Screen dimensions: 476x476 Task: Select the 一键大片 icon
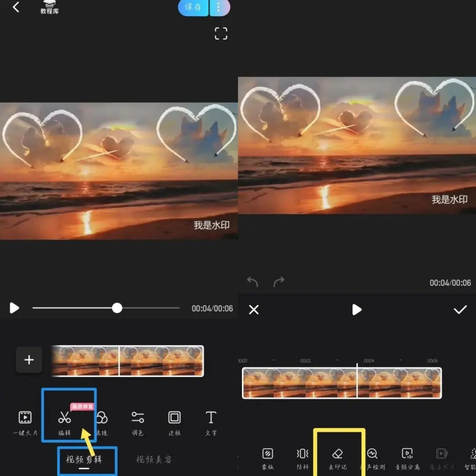click(x=25, y=423)
